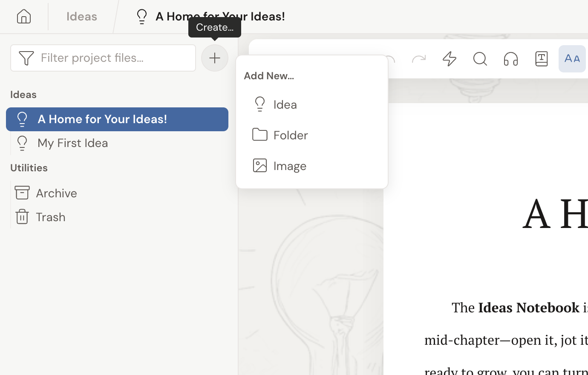This screenshot has height=375, width=588.
Task: Click the lightbulb icon in the breadcrumb
Action: [x=142, y=17]
